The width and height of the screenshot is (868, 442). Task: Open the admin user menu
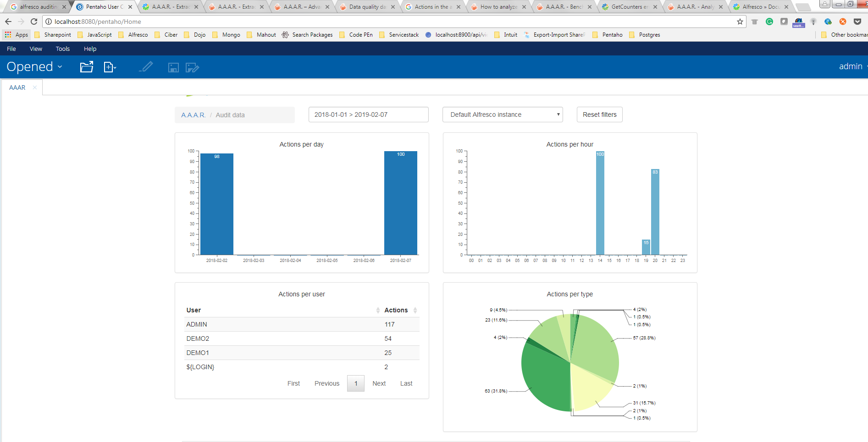point(853,66)
